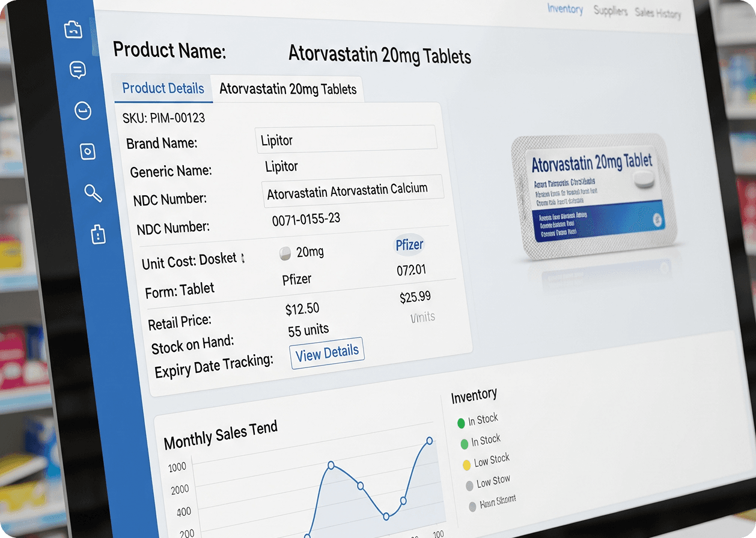This screenshot has height=538, width=756.
Task: Click the Brand Name field containing Lipitor
Action: click(346, 139)
